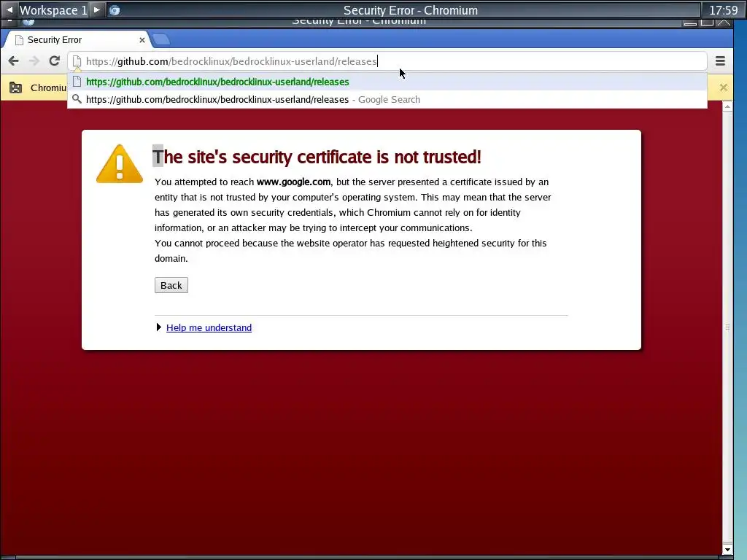Open a new tab with the tab button
Image resolution: width=747 pixels, height=560 pixels.
point(161,39)
